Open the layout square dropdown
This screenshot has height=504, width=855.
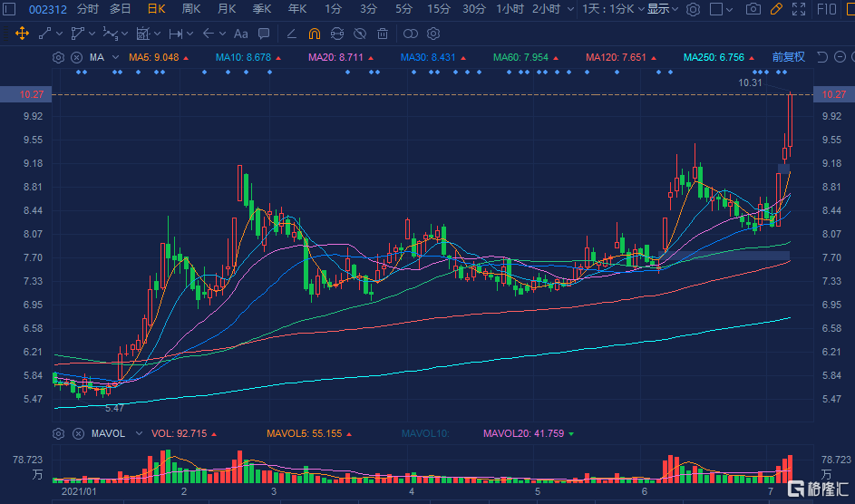point(722,9)
